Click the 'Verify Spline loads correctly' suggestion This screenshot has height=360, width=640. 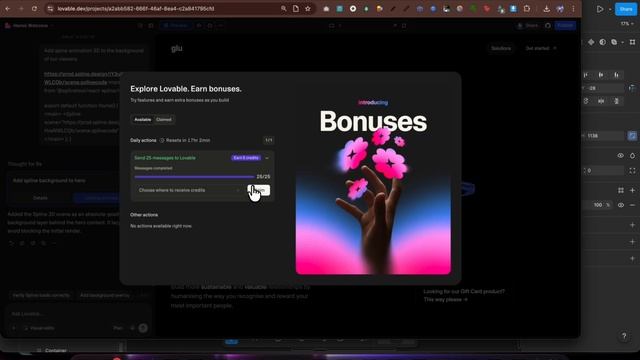point(41,295)
